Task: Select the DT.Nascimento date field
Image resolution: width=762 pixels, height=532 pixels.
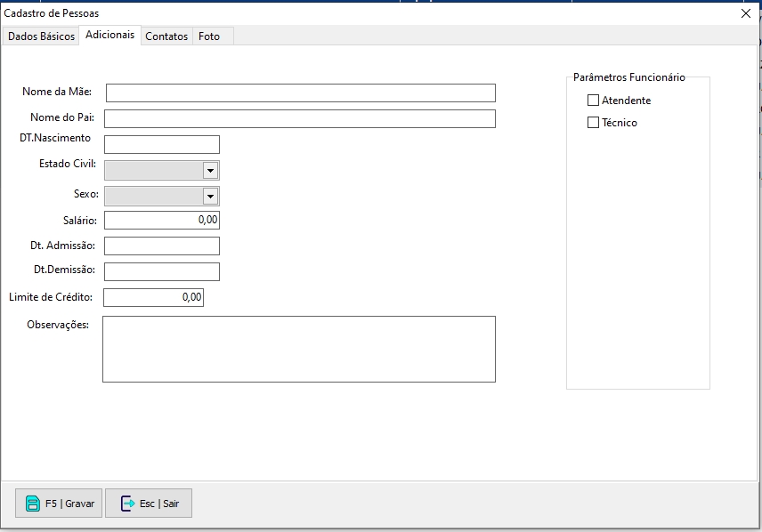Action: click(x=161, y=145)
